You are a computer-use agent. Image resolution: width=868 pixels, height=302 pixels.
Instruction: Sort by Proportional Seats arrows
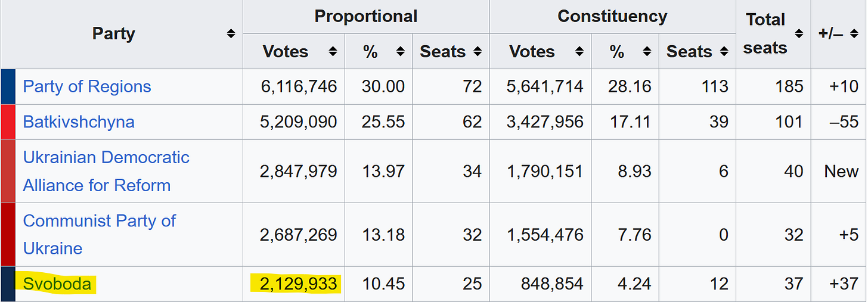(478, 51)
